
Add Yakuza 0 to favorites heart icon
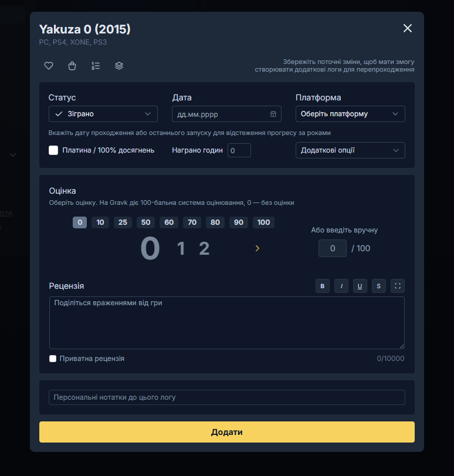[x=49, y=66]
